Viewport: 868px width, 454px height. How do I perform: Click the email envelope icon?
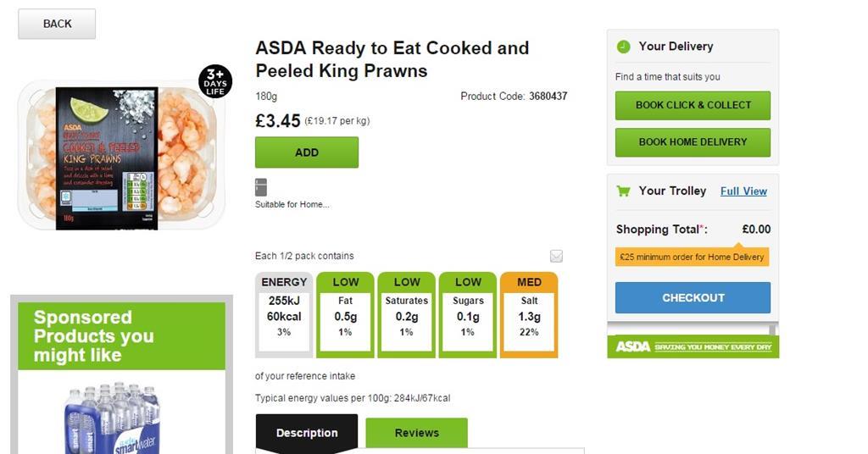556,256
